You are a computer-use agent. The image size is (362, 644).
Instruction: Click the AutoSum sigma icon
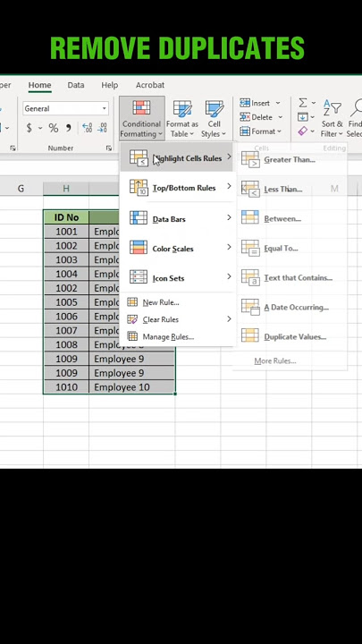click(x=303, y=103)
